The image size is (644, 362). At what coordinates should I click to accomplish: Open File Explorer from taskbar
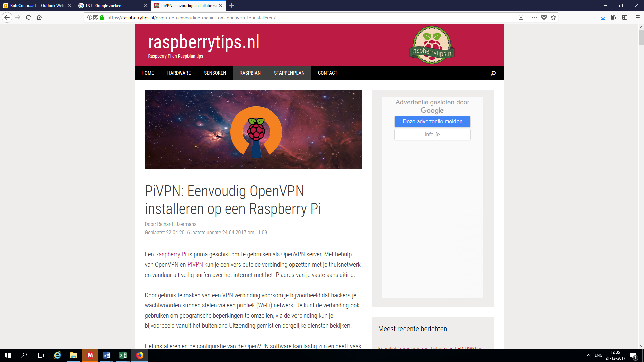73,355
